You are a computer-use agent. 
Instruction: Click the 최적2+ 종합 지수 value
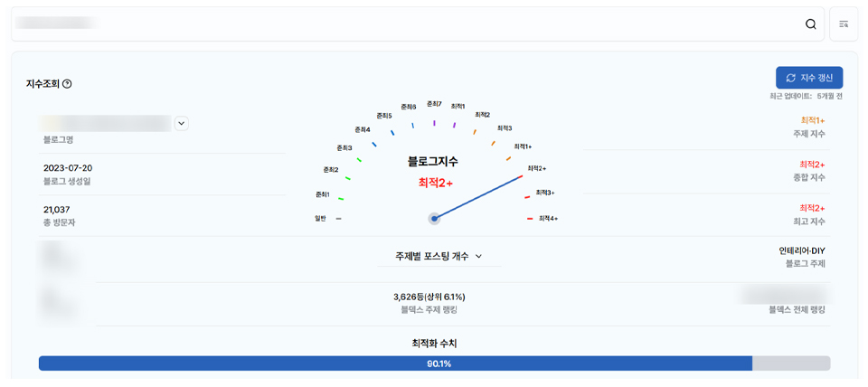pyautogui.click(x=812, y=165)
